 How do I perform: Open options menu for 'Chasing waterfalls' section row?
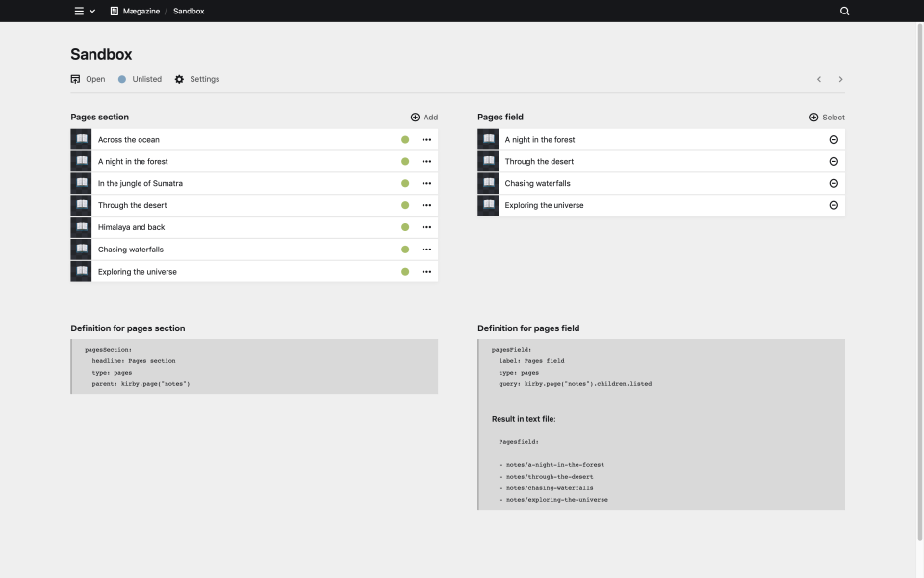click(x=426, y=250)
